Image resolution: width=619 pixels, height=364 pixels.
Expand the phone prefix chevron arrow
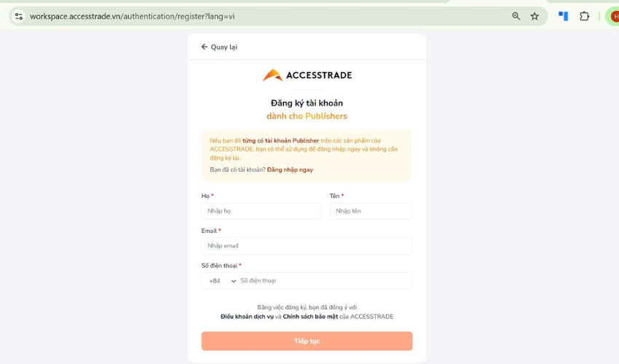click(234, 281)
